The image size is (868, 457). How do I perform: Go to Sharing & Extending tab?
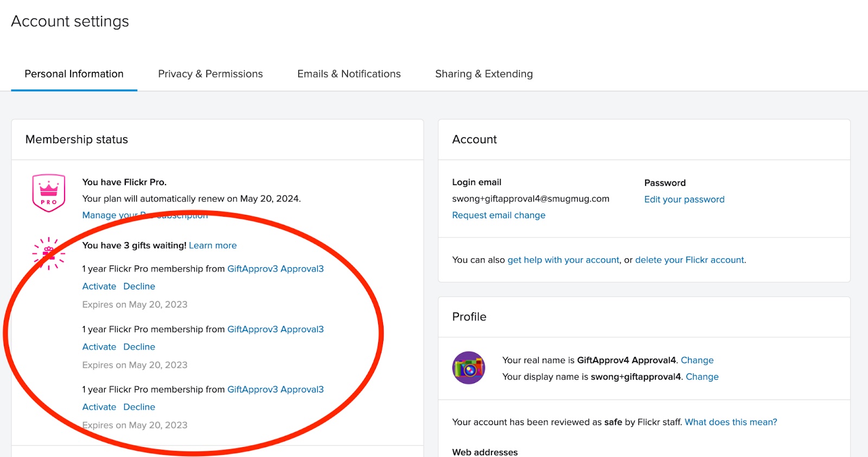point(484,74)
